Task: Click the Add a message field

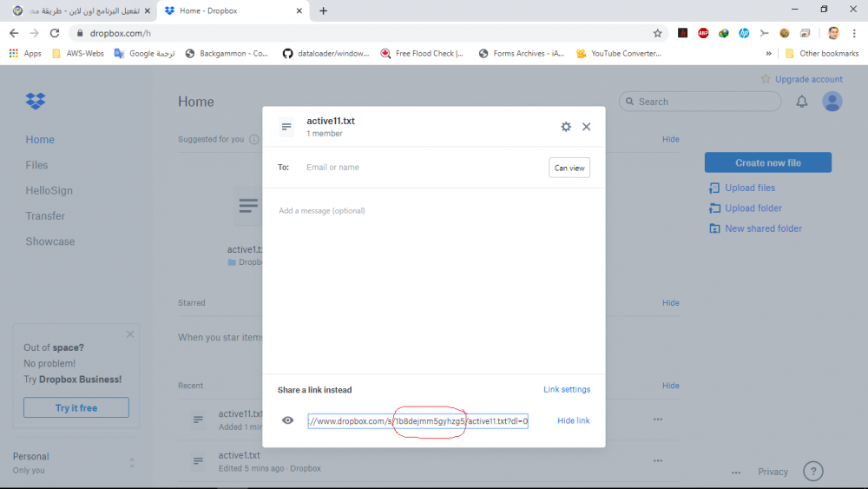Action: 434,211
